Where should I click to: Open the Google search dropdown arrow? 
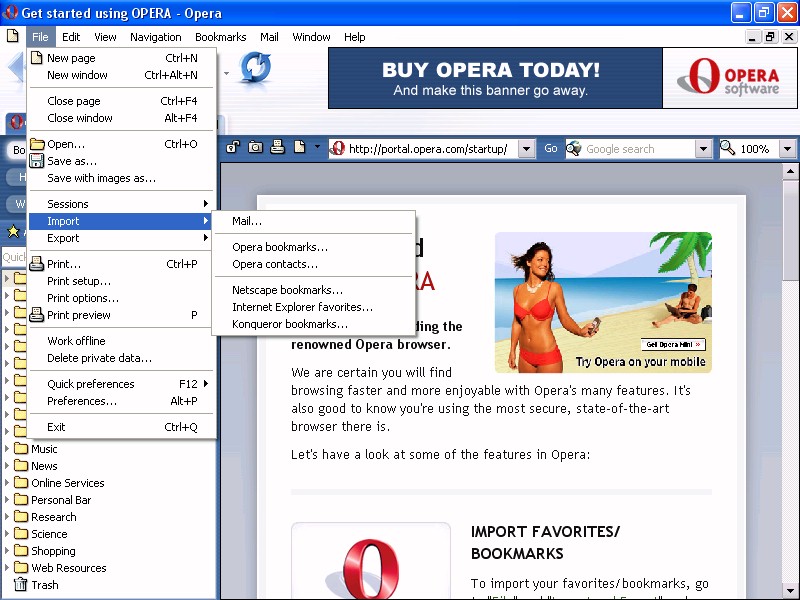pos(703,149)
